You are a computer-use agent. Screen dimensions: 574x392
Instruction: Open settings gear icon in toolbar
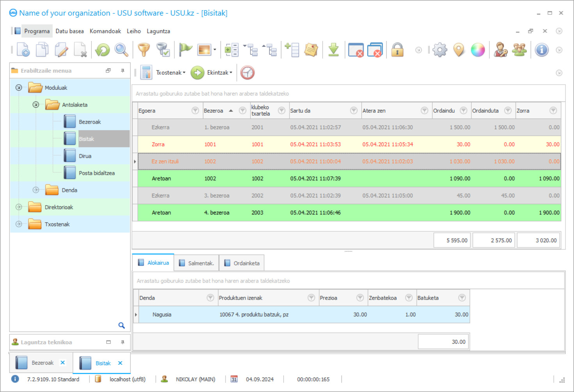(440, 50)
